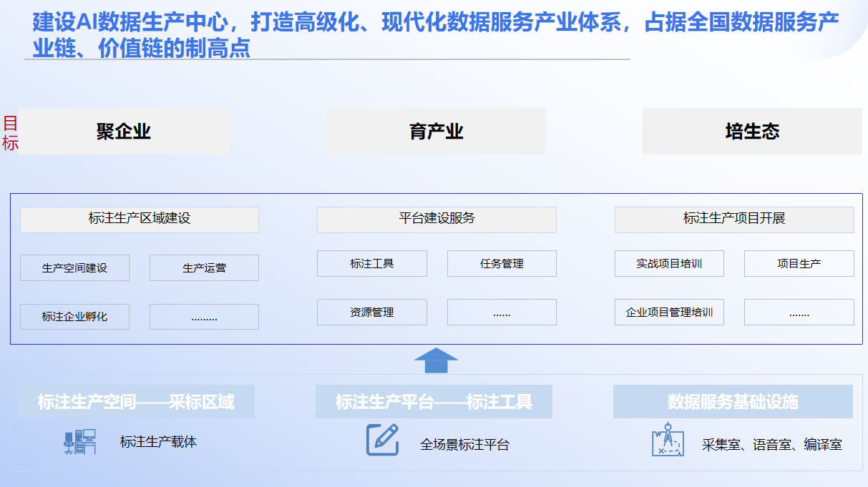Screen dimensions: 868x487
Task: Click the 数据服务基础设施 banner
Action: (733, 402)
